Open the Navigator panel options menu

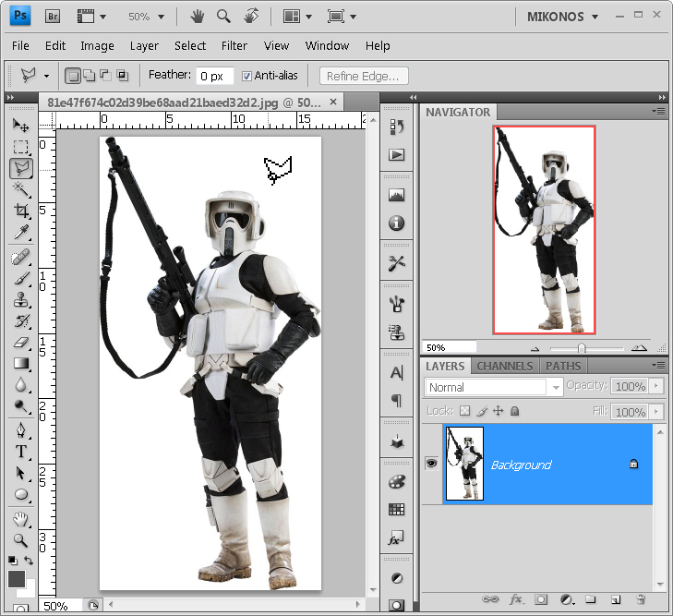[x=658, y=112]
